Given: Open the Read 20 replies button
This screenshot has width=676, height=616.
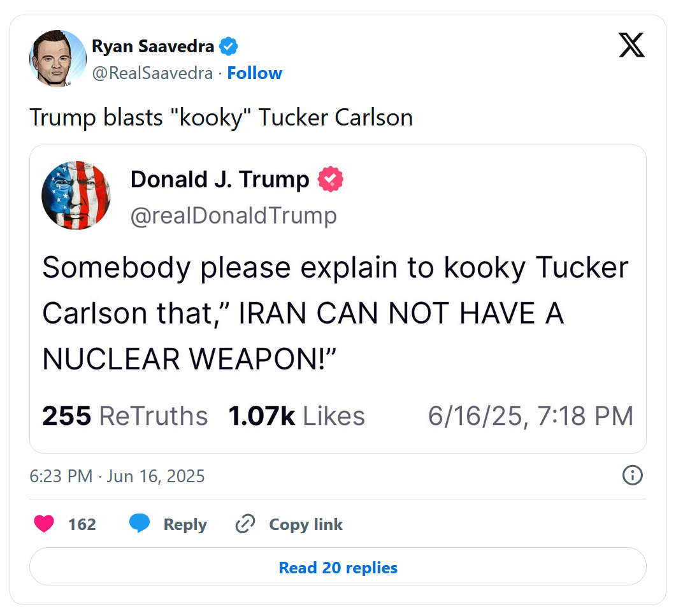Looking at the screenshot, I should (338, 567).
